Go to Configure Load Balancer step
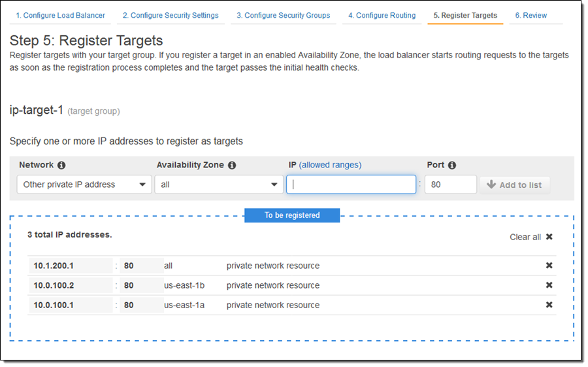The width and height of the screenshot is (588, 367). (x=60, y=15)
